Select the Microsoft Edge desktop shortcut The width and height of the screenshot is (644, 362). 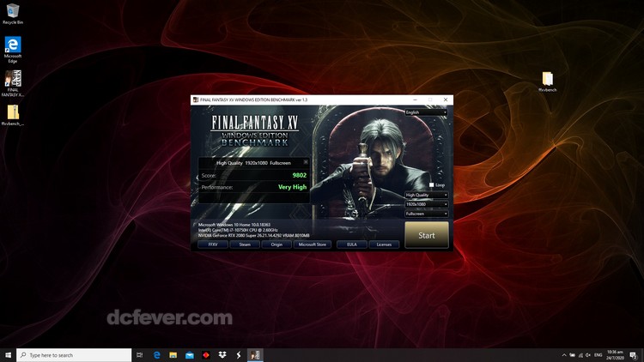[x=13, y=50]
